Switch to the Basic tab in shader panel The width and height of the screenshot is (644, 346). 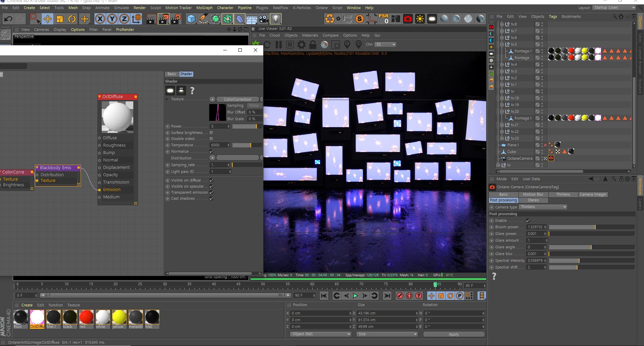point(172,74)
